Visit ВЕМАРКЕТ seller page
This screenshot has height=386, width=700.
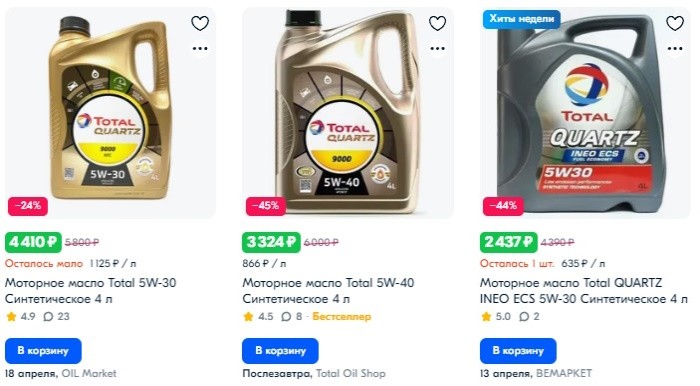[x=564, y=374]
